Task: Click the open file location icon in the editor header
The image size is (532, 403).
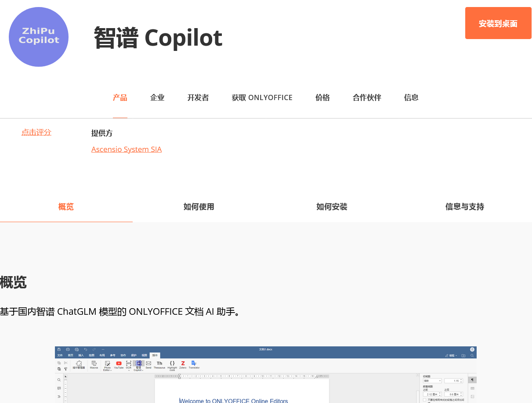Action: tap(463, 355)
